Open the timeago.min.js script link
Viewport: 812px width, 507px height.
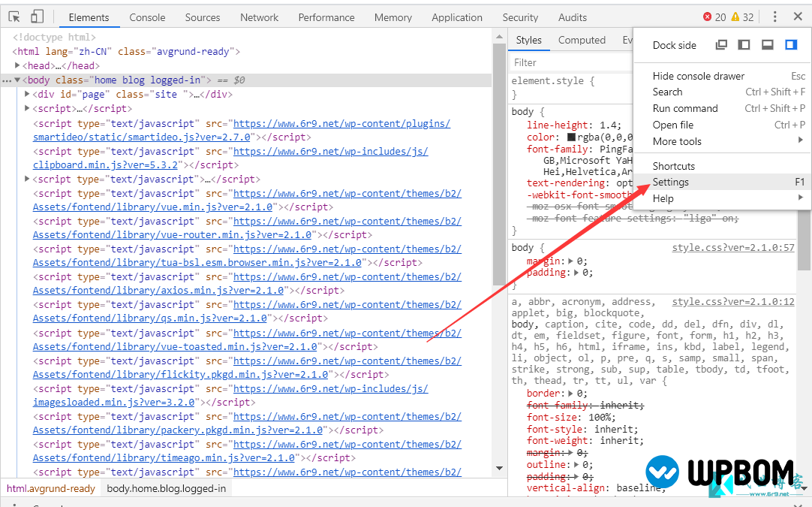tap(247, 451)
